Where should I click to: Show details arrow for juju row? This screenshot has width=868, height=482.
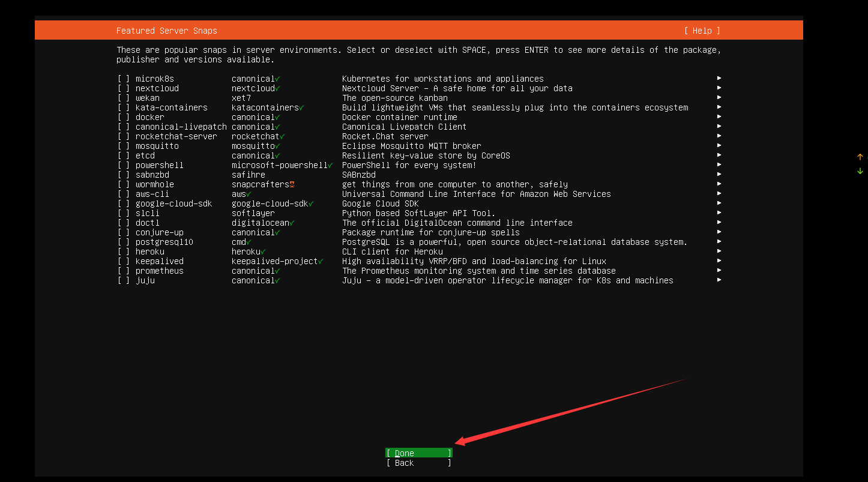[x=719, y=280]
